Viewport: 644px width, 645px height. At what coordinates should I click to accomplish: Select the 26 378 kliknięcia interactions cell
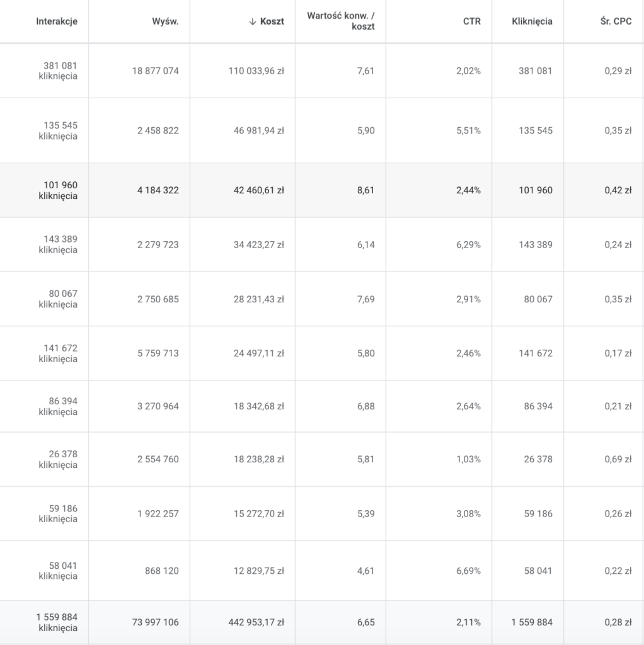(58, 459)
